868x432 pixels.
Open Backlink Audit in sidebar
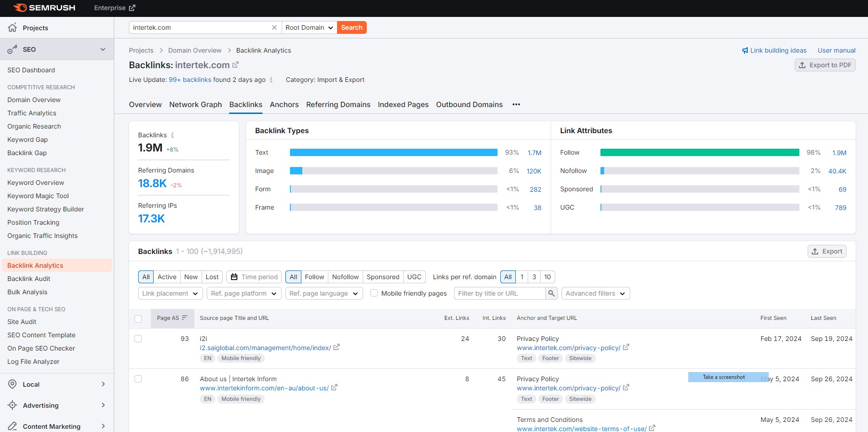29,279
